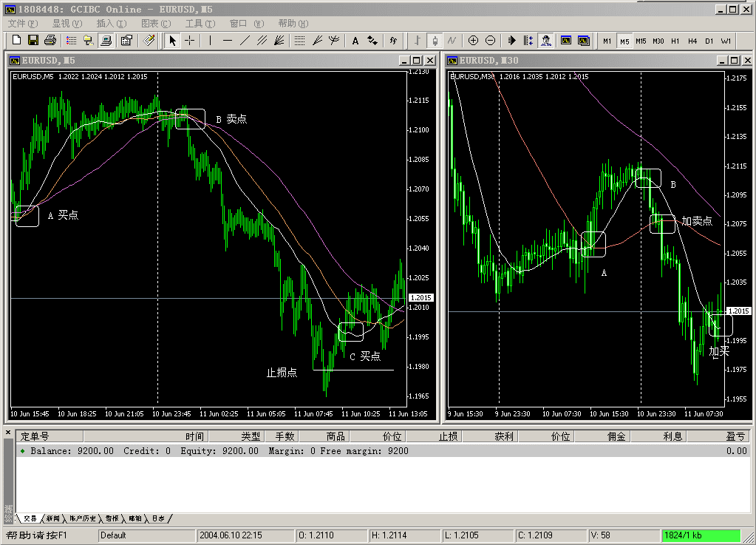The width and height of the screenshot is (756, 545).
Task: Set timeframe to M15
Action: coord(641,41)
